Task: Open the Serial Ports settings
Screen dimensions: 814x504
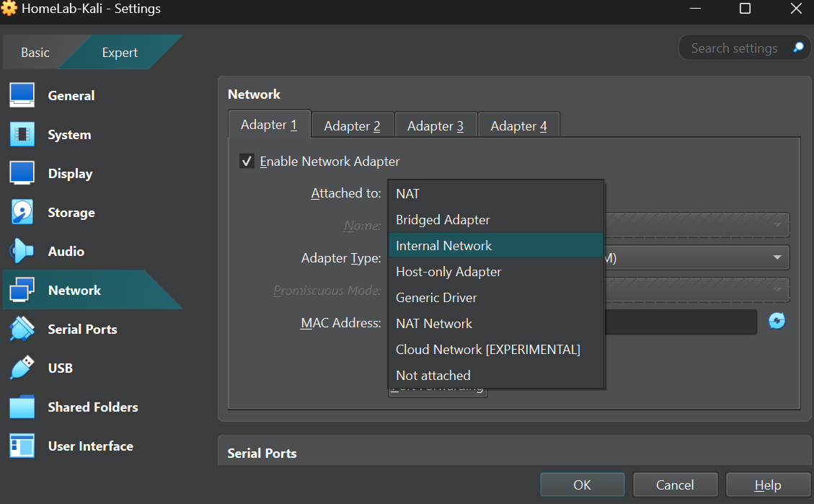Action: [x=82, y=329]
